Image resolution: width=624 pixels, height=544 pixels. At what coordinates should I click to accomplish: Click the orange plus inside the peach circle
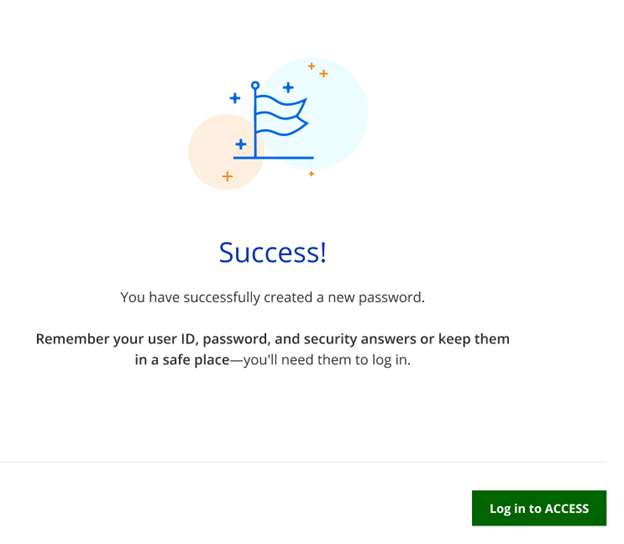(x=227, y=177)
